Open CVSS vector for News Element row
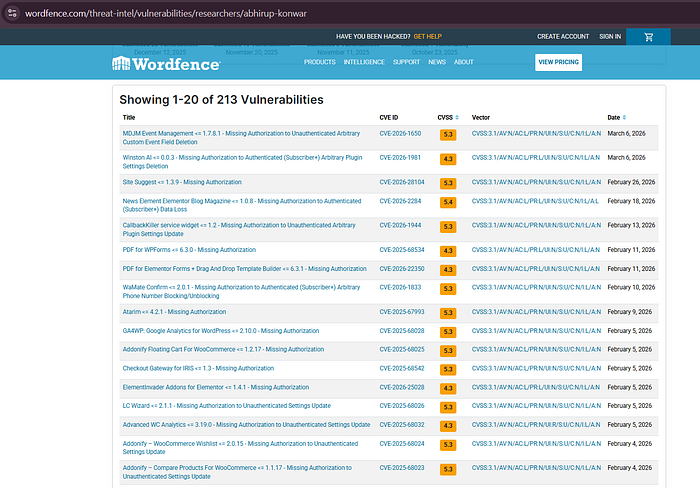 535,201
